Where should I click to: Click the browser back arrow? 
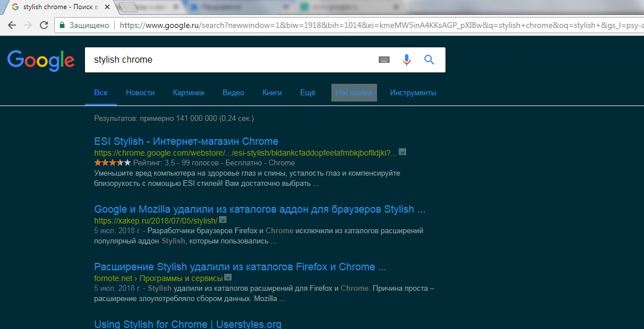click(12, 25)
